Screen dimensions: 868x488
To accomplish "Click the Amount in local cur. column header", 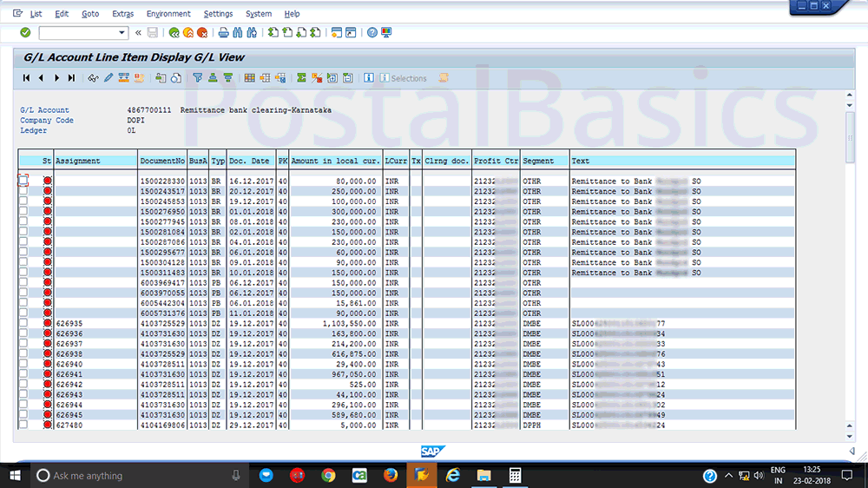I will click(x=335, y=162).
